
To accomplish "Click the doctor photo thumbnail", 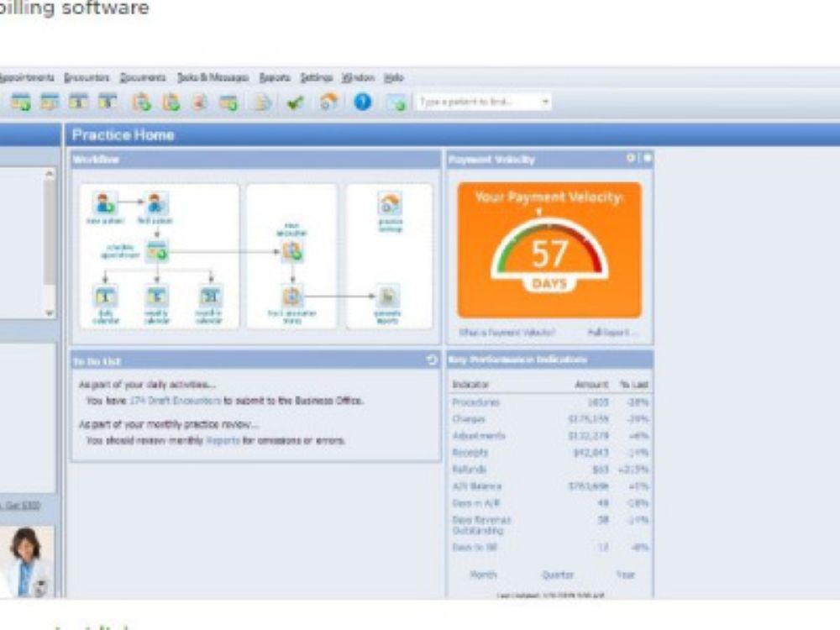I will [x=27, y=561].
